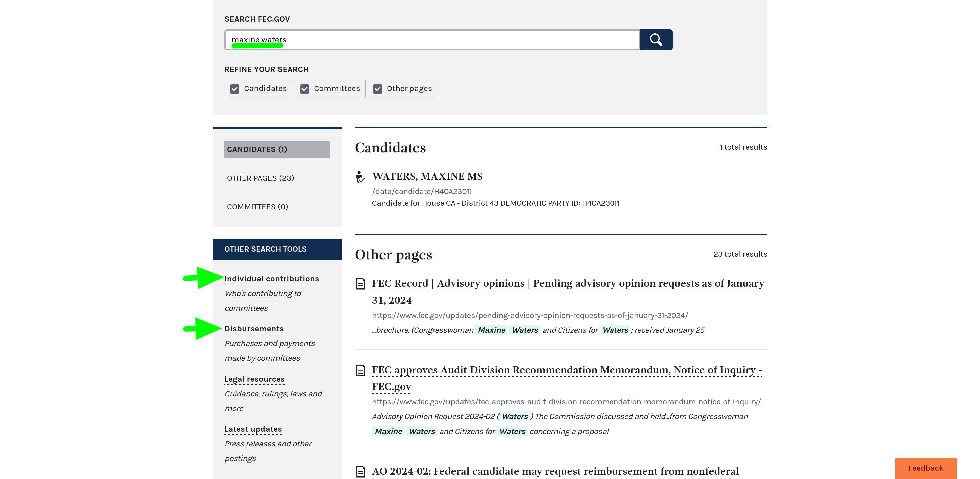The image size is (980, 479).
Task: Click the fec-approves-audit-division URL text
Action: [567, 401]
